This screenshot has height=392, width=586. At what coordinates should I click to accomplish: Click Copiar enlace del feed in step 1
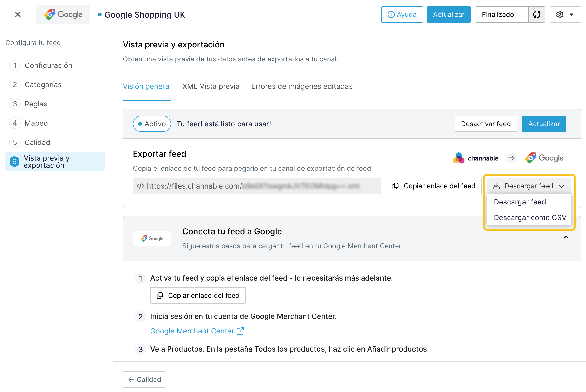click(x=198, y=295)
